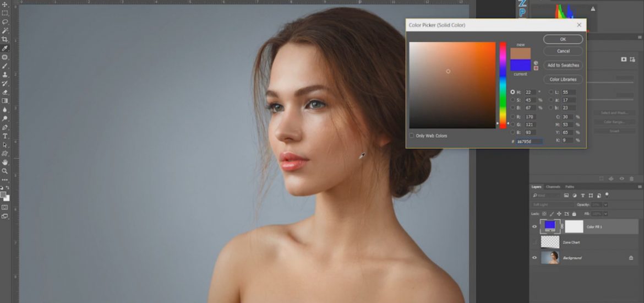Select the L lightness radio button
This screenshot has height=303, width=644.
[x=551, y=92]
